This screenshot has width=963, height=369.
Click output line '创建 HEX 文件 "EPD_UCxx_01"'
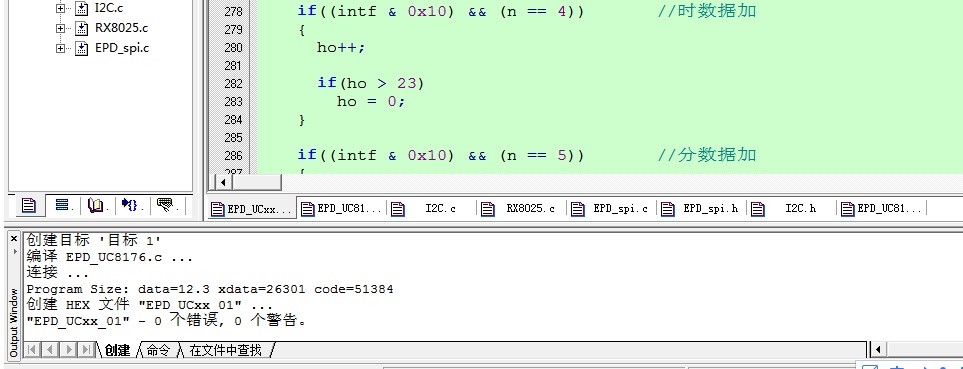coord(149,305)
